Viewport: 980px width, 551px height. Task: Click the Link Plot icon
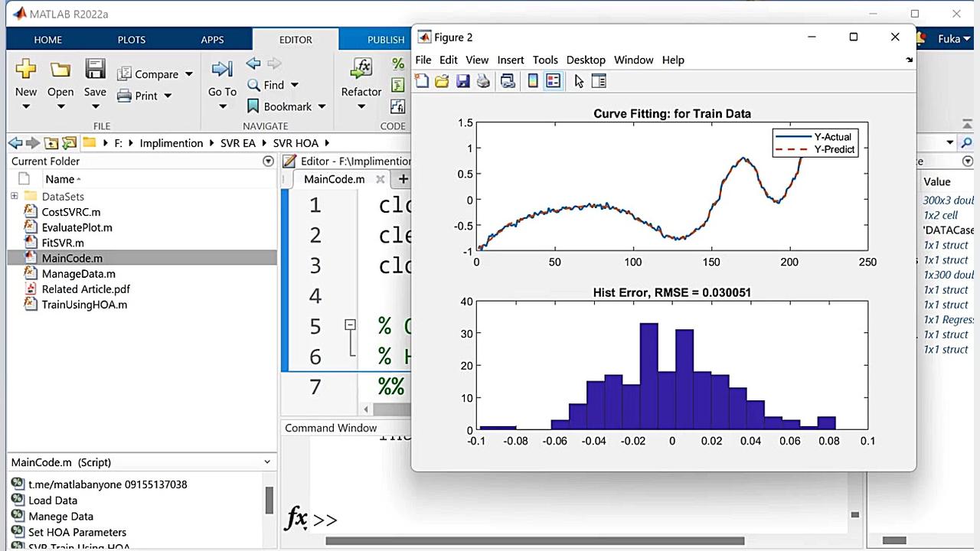tap(507, 81)
